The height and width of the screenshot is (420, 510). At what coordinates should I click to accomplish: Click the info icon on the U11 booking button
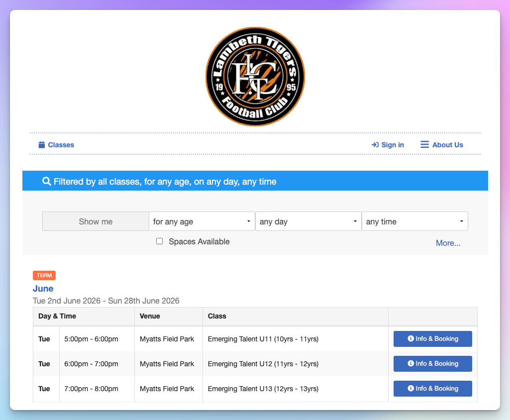click(x=411, y=339)
